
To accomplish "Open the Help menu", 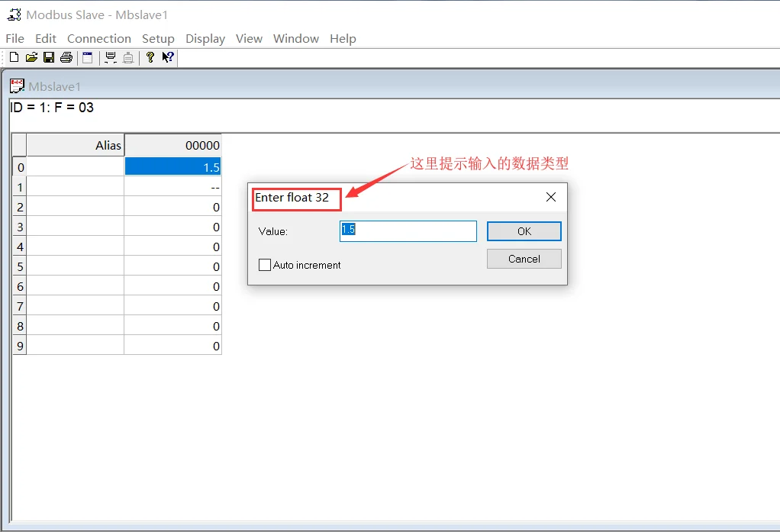I will coord(343,39).
